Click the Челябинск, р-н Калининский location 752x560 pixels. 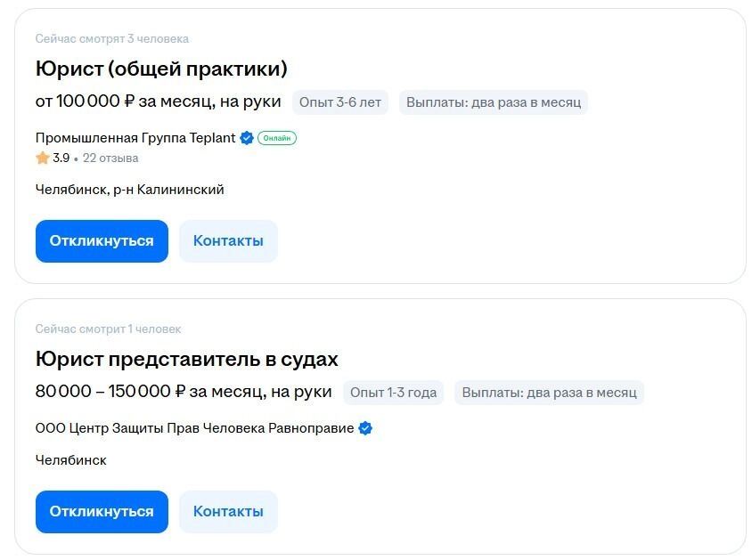click(x=130, y=190)
